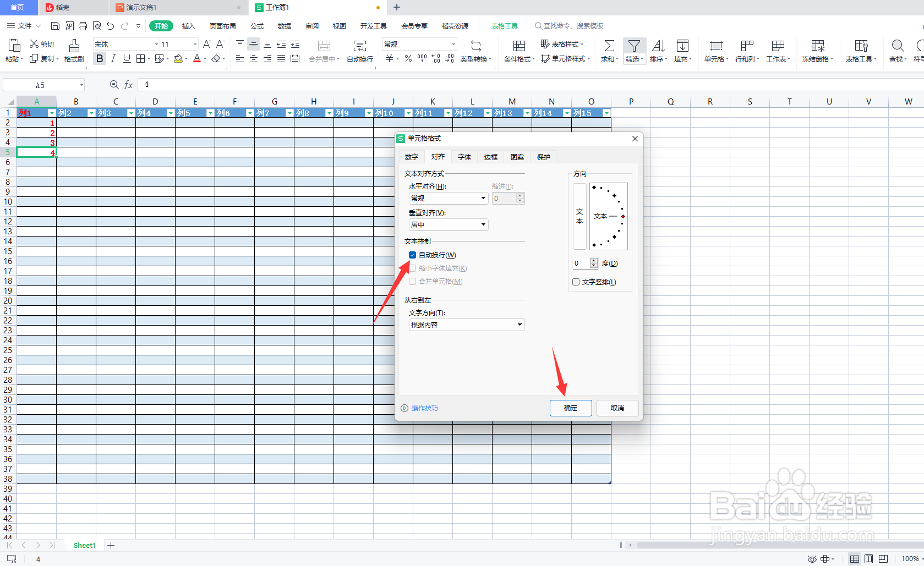Image resolution: width=924 pixels, height=566 pixels.
Task: Click the 查找 magnifier icon in ribbon
Action: (x=898, y=46)
